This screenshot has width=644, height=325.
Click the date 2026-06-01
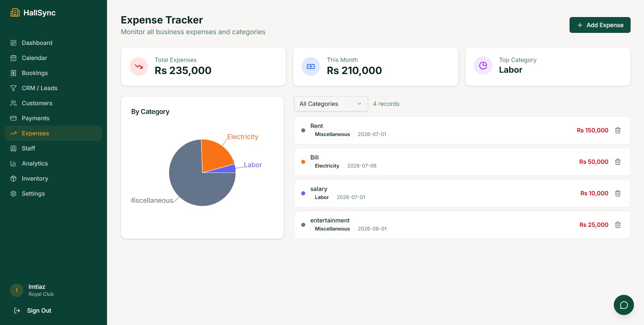372,229
